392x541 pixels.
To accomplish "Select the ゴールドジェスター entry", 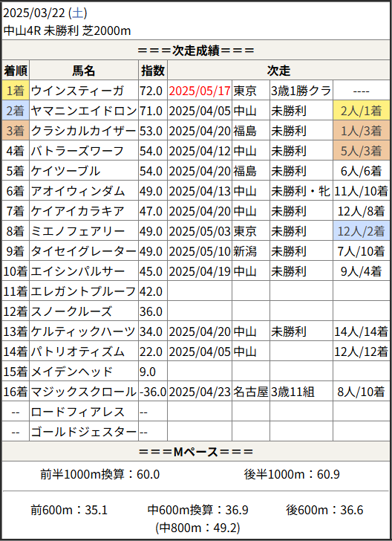I will [x=84, y=432].
